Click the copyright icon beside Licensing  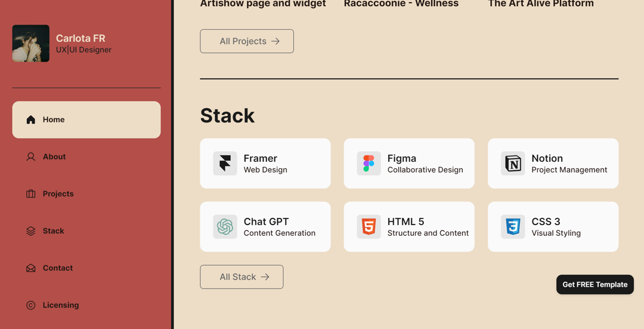click(x=31, y=305)
